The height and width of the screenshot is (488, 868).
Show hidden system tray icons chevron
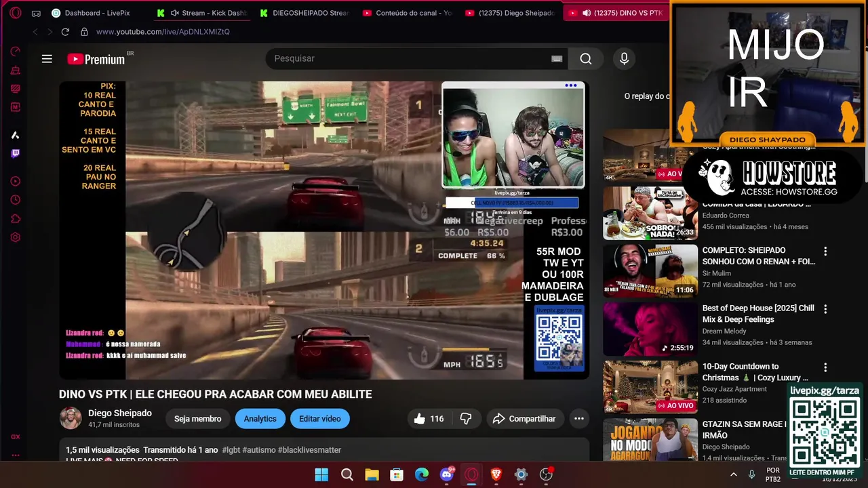pos(733,474)
